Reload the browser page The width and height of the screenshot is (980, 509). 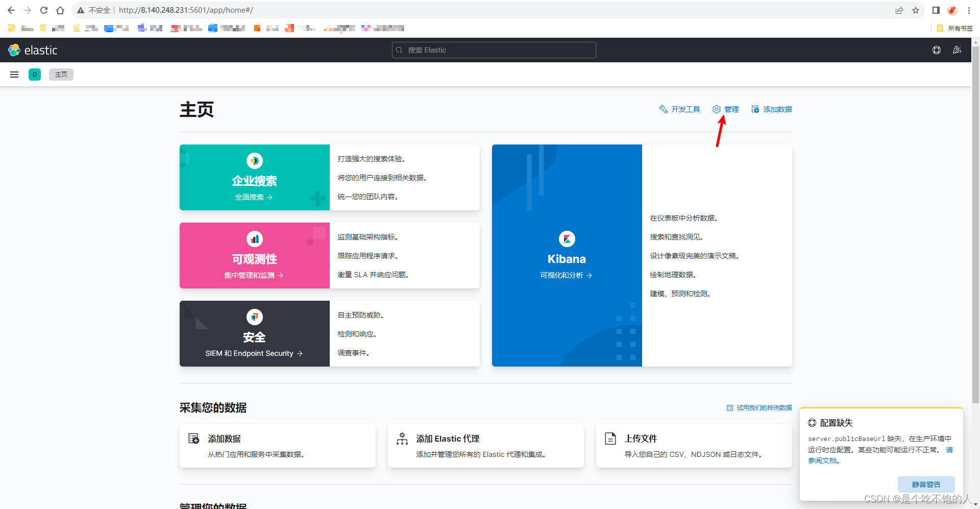[x=44, y=10]
